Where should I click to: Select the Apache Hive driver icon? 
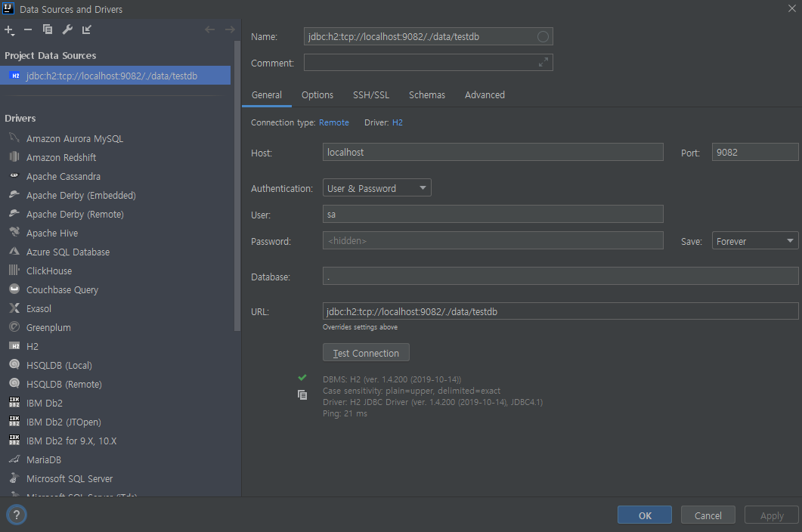pyautogui.click(x=14, y=233)
